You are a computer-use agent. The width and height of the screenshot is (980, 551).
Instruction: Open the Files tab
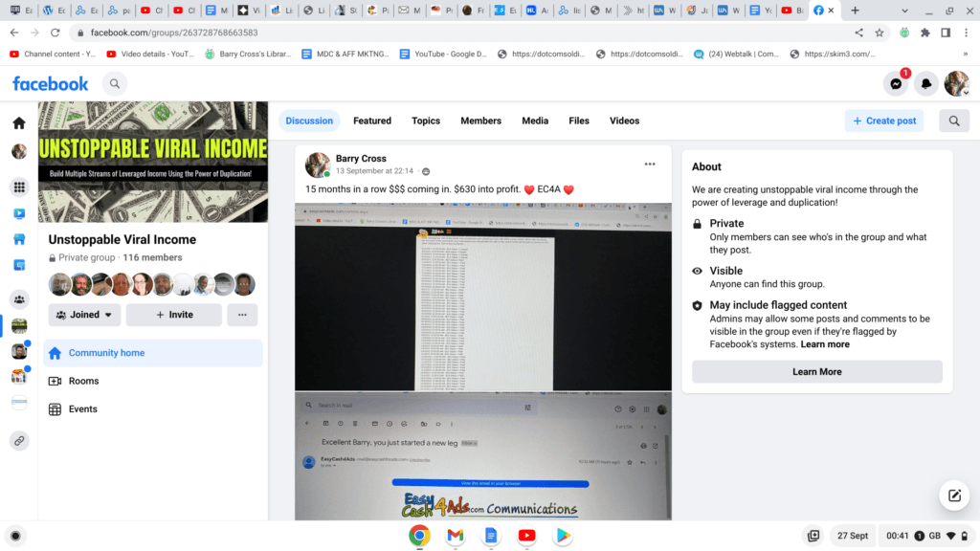click(579, 121)
